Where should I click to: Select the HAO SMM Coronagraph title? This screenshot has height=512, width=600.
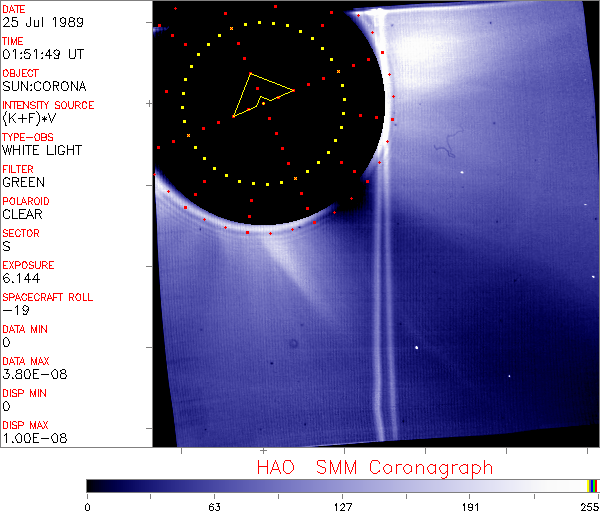click(375, 467)
